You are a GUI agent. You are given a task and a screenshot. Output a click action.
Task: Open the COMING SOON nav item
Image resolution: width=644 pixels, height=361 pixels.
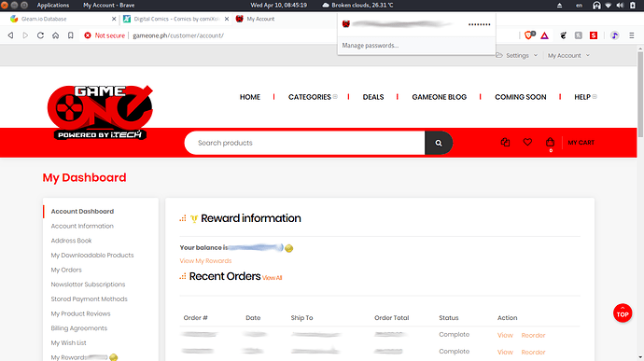[521, 97]
